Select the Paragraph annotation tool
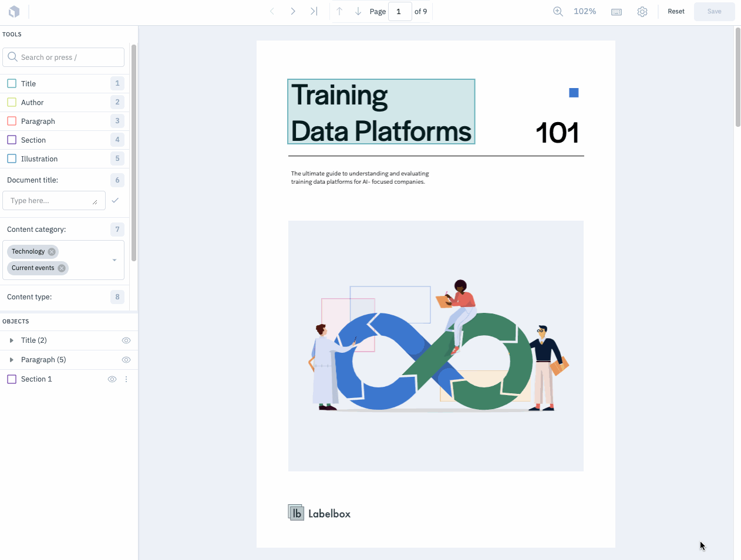Viewport: 741px width, 560px height. tap(65, 121)
